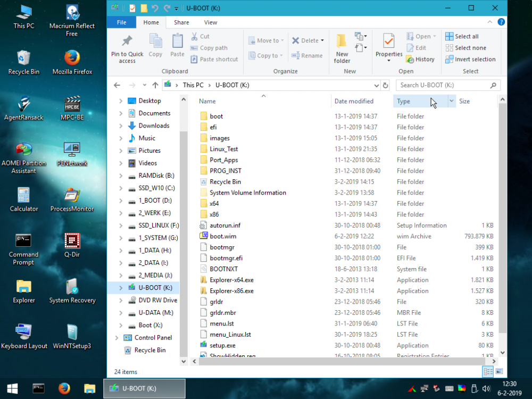Expand the SSD_W10 (C:) drive in the sidebar
This screenshot has width=532, height=399.
(x=120, y=188)
